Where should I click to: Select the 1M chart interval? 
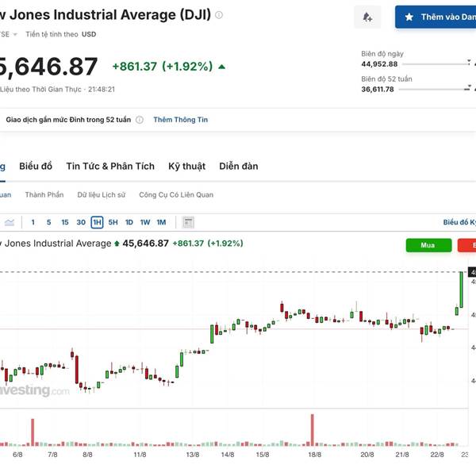click(x=161, y=222)
